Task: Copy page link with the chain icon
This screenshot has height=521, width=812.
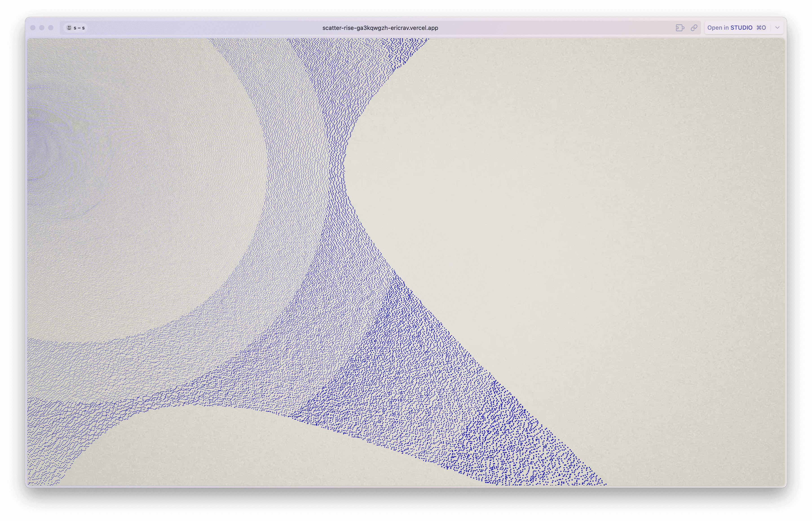Action: pyautogui.click(x=694, y=28)
